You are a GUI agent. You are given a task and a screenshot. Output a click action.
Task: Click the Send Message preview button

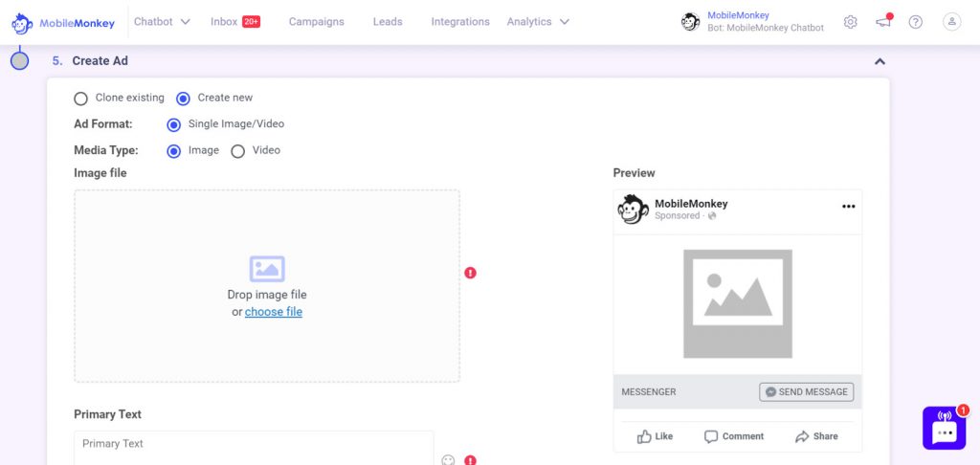coord(806,392)
